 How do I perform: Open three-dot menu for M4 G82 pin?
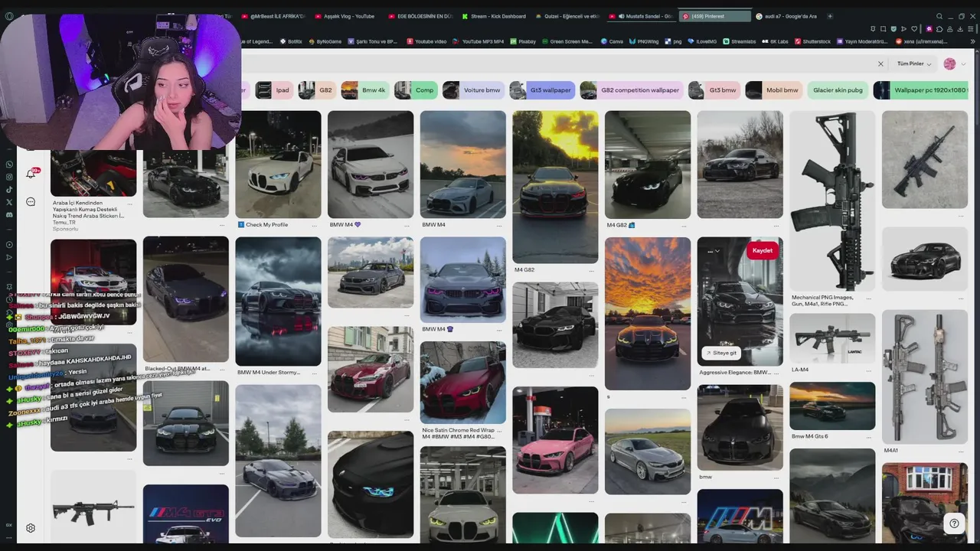tap(592, 270)
